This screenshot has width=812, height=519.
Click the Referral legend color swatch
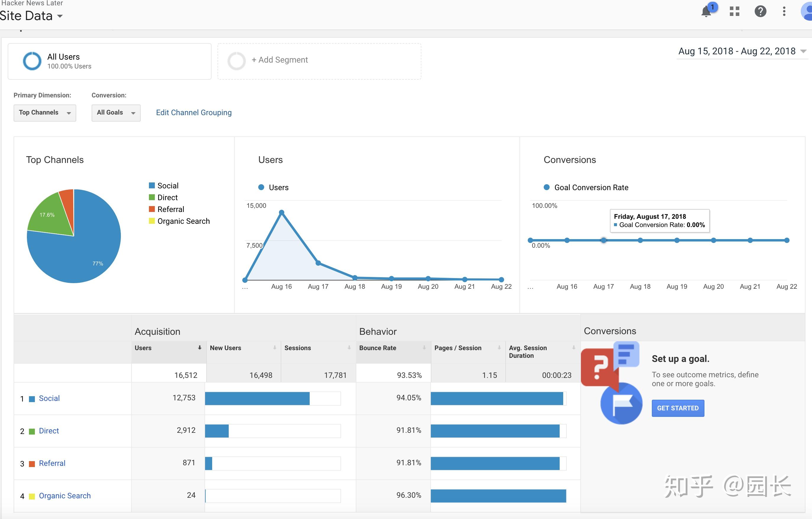(x=152, y=209)
